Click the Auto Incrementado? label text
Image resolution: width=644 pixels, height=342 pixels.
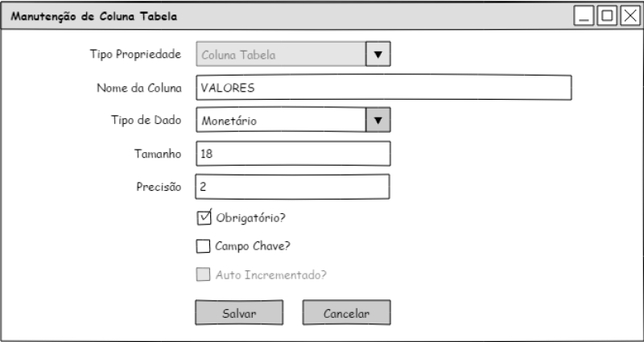click(x=270, y=274)
